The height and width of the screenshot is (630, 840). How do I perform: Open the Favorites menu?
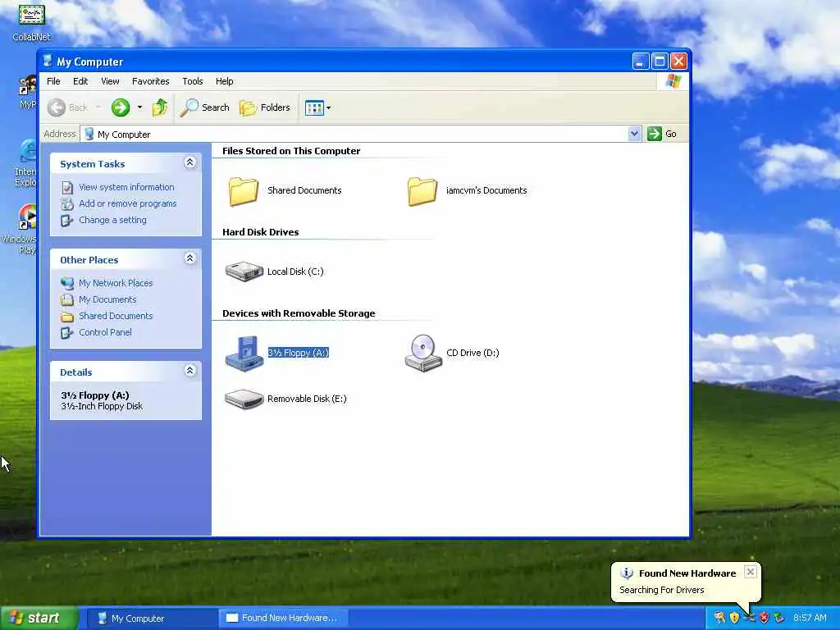(x=151, y=81)
